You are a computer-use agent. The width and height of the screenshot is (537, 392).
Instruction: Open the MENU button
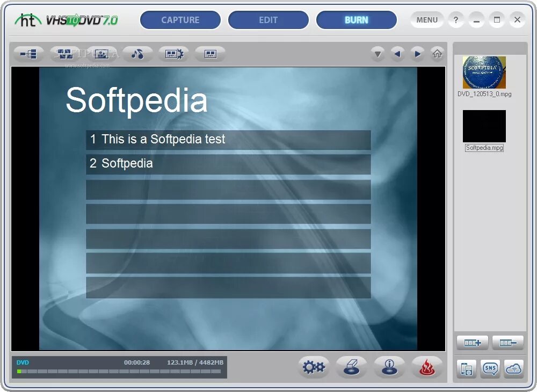tap(427, 20)
